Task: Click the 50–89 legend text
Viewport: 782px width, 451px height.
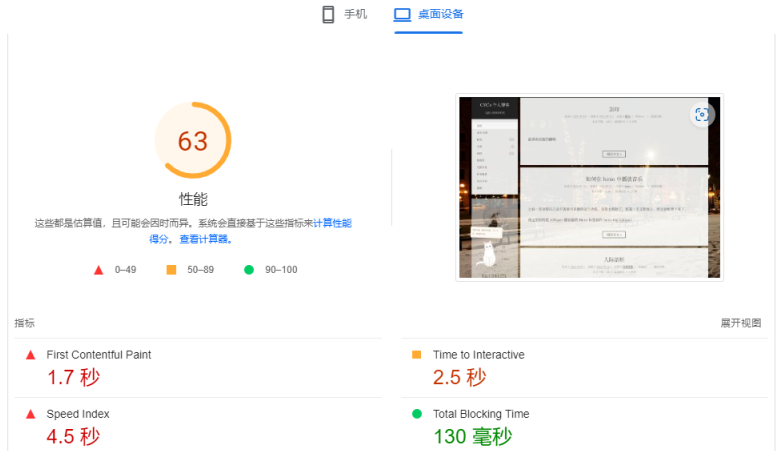Action: [x=200, y=270]
